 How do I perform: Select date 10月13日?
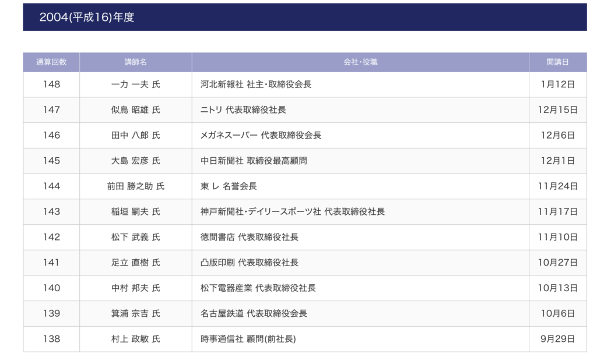pos(558,288)
